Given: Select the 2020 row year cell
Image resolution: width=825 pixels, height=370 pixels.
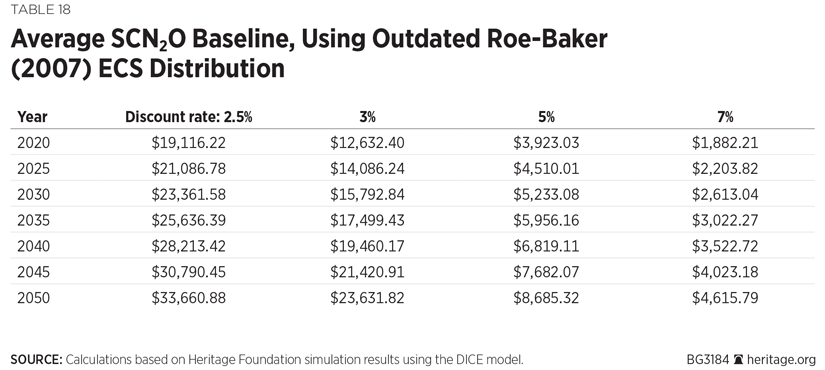Looking at the screenshot, I should pos(33,143).
